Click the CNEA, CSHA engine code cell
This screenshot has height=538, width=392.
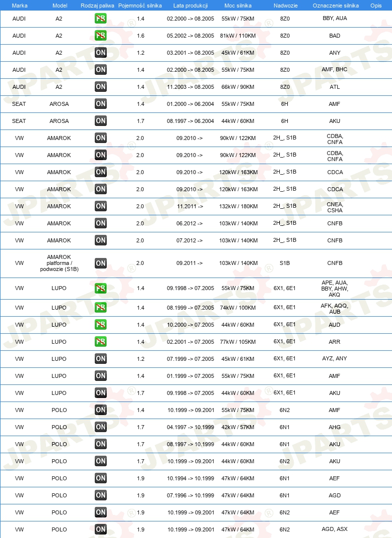[335, 207]
